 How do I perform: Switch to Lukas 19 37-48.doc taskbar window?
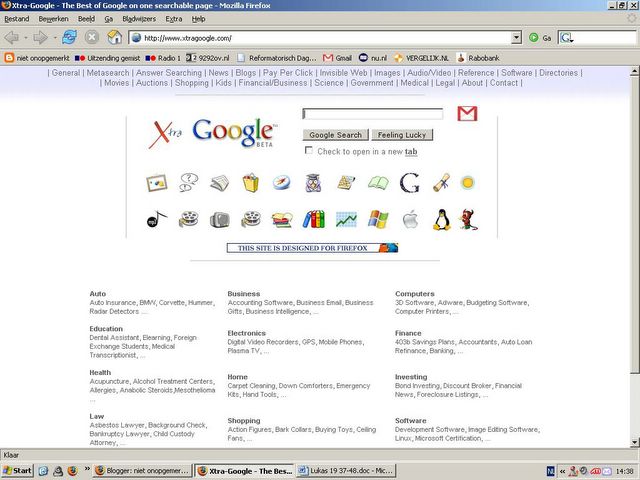(x=346, y=471)
